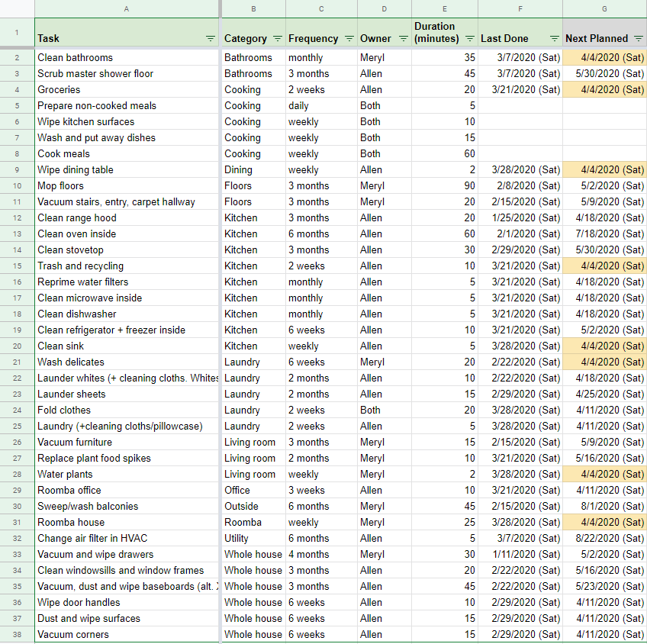Select row 20 by its row number
The height and width of the screenshot is (644, 647).
tap(17, 346)
